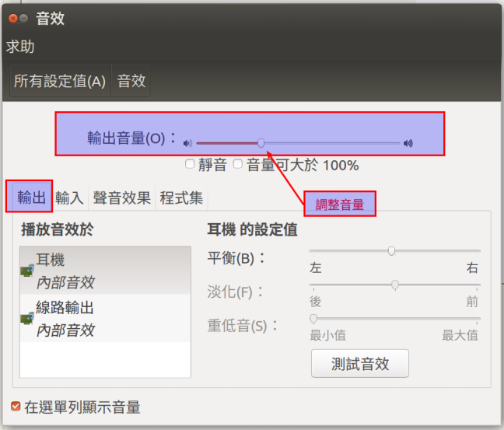Click the 後 fade label
The height and width of the screenshot is (430, 504).
[315, 302]
